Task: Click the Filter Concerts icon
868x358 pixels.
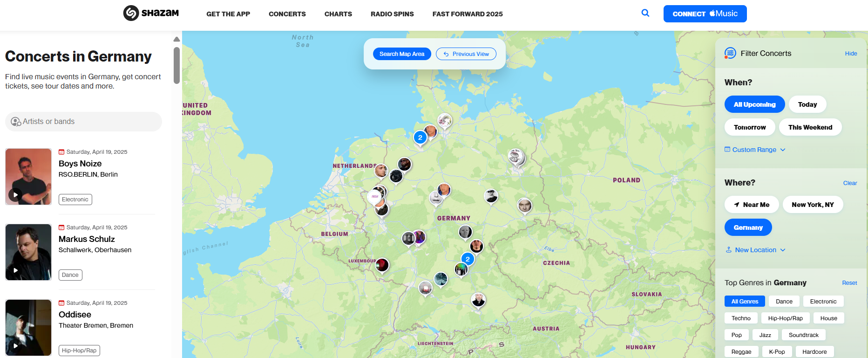Action: pyautogui.click(x=730, y=53)
